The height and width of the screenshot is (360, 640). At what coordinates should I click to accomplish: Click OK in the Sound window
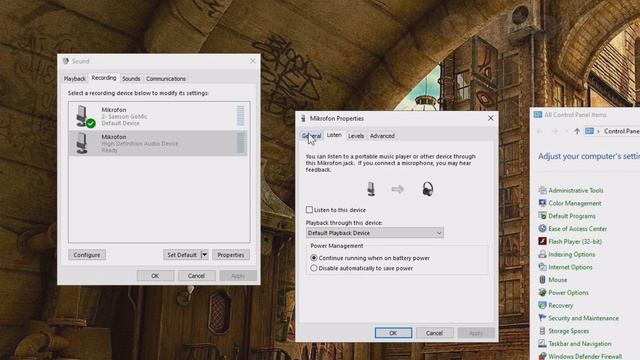(x=155, y=276)
